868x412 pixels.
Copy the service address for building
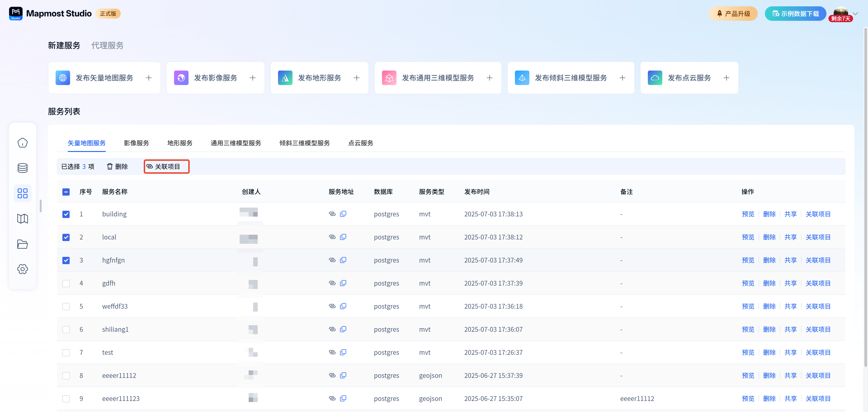click(x=343, y=214)
